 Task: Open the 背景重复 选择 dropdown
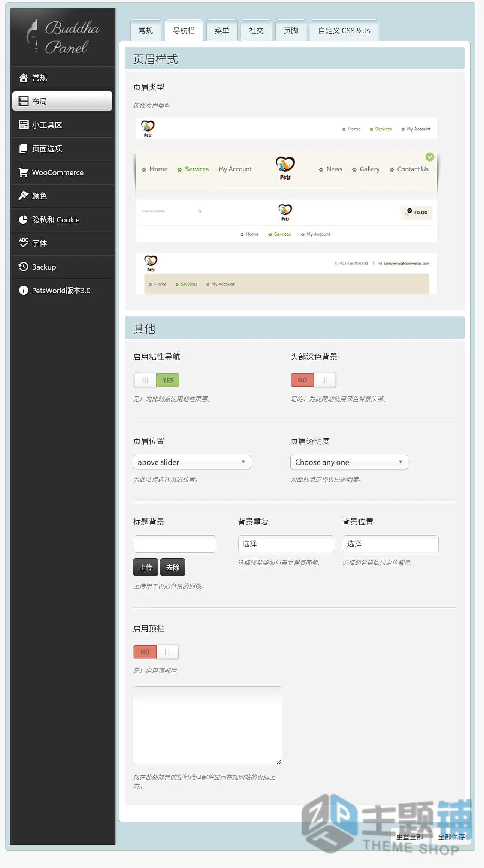[286, 544]
